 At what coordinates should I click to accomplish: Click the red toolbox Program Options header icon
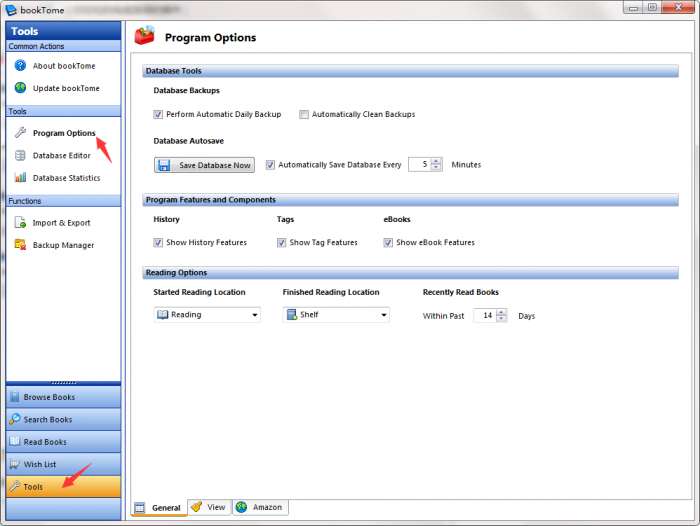145,36
